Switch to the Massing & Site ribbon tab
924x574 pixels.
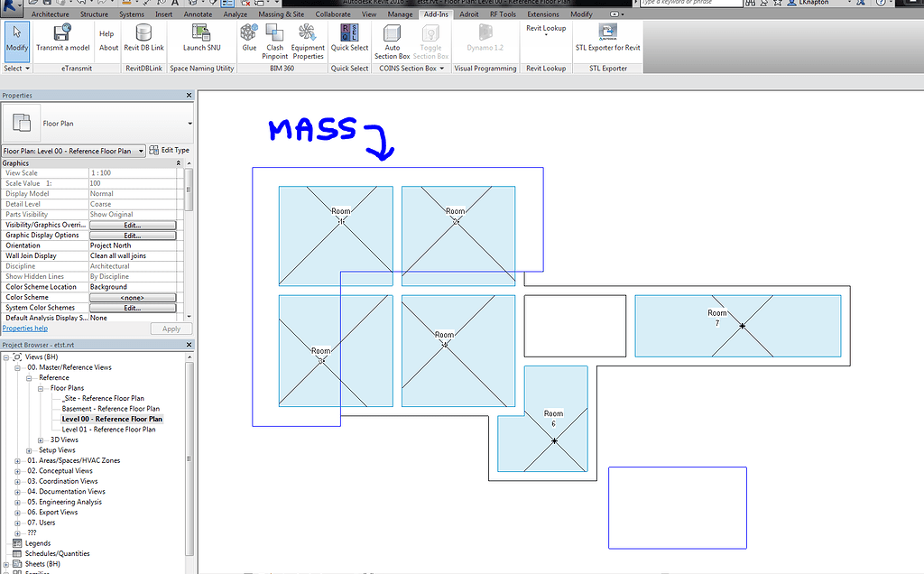point(281,14)
